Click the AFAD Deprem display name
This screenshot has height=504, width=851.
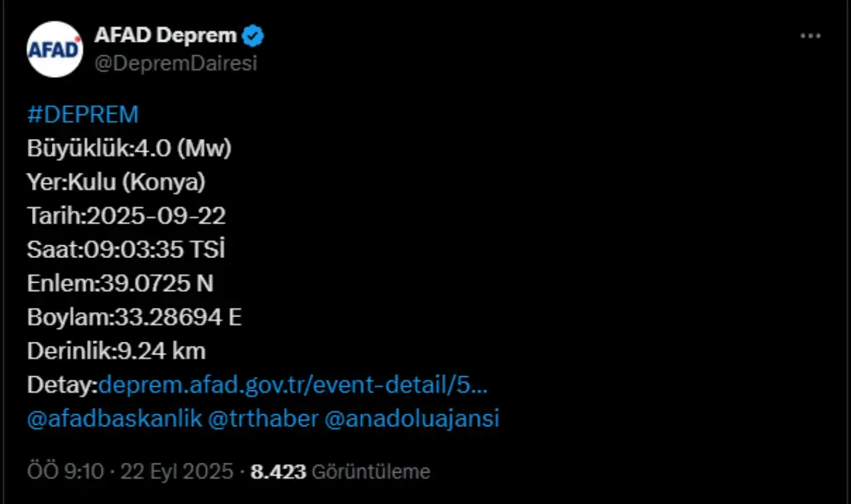166,35
